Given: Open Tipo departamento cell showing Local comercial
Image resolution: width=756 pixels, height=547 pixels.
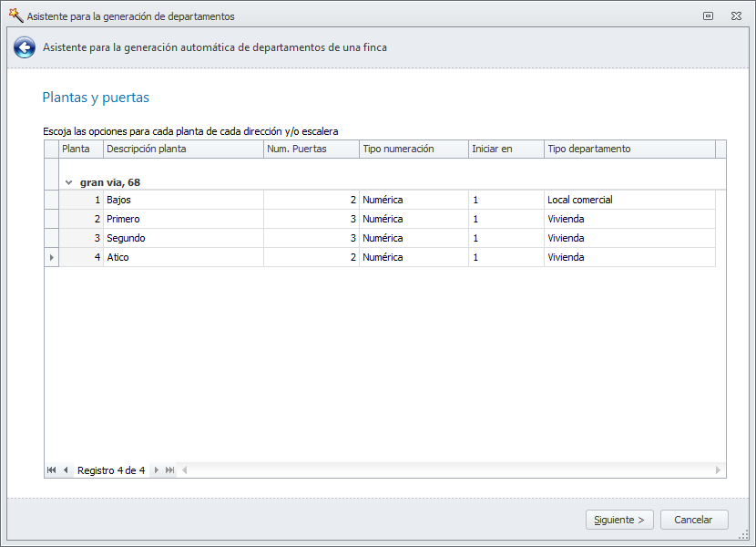Looking at the screenshot, I should click(629, 200).
